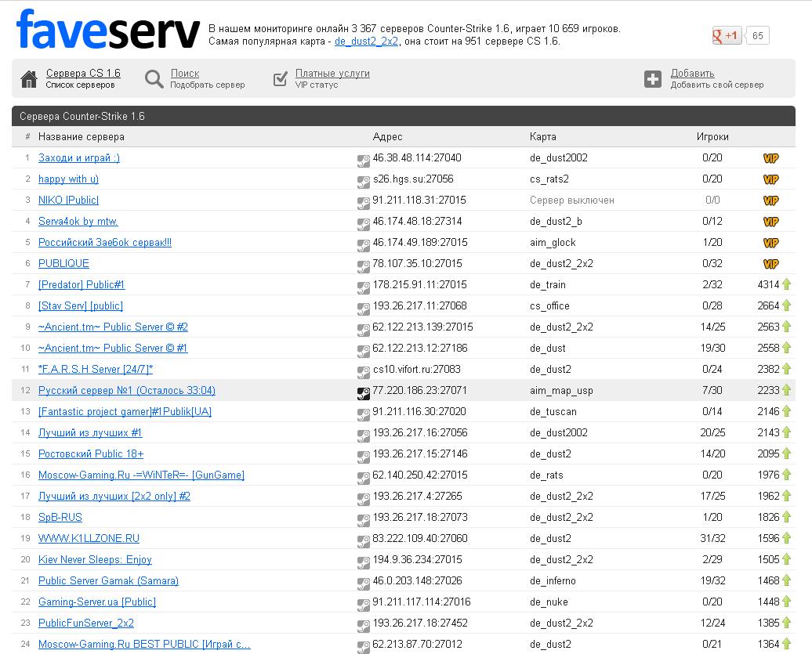Open the Поиск menu item

[185, 74]
